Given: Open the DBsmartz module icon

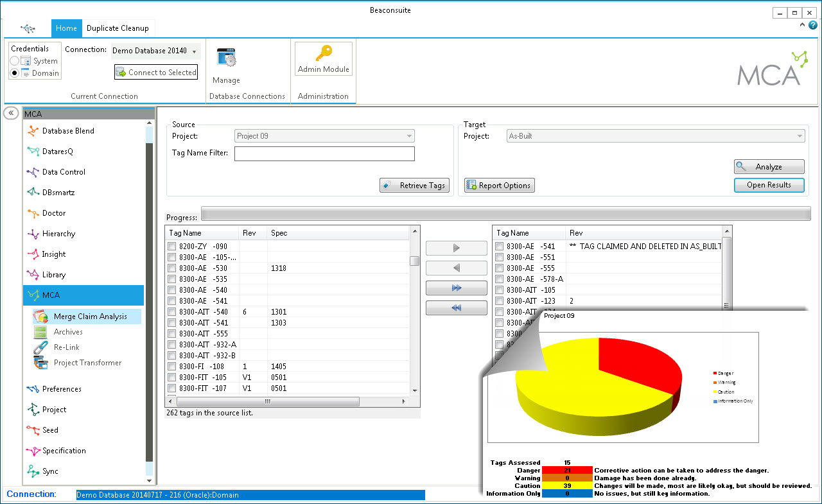Looking at the screenshot, I should tap(33, 193).
